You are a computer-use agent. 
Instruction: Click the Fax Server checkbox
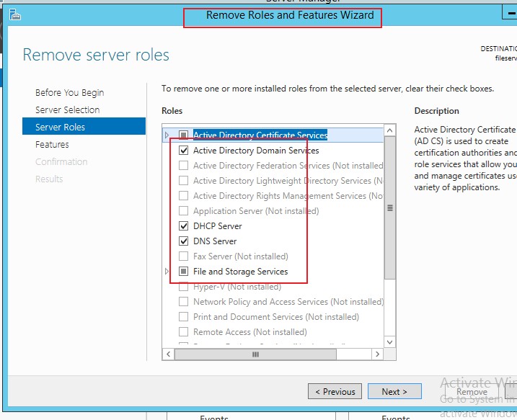183,256
